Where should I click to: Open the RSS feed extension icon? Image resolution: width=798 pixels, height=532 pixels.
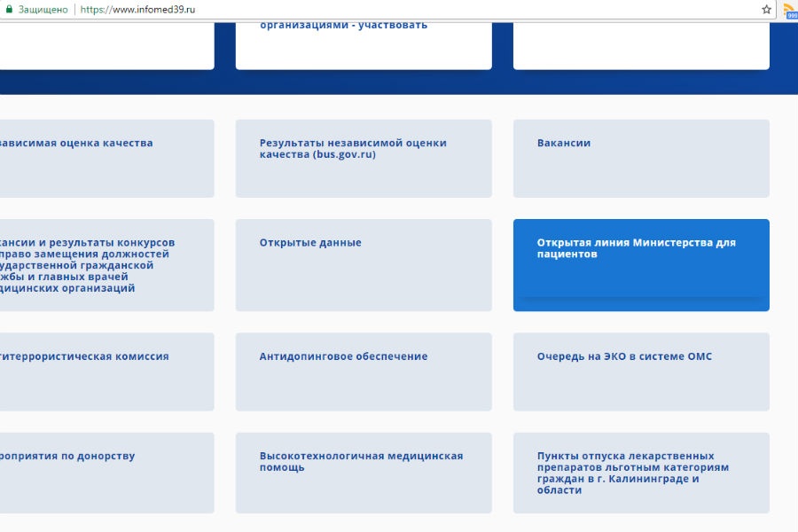[x=789, y=10]
